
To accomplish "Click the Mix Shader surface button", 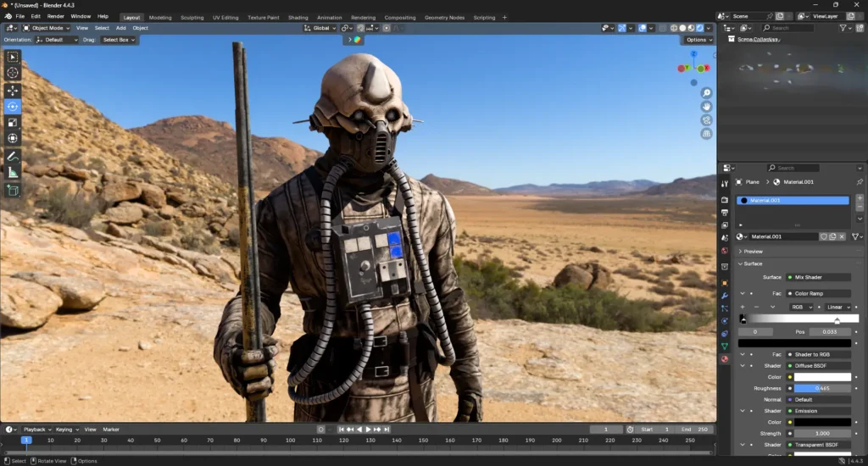I will pyautogui.click(x=818, y=277).
